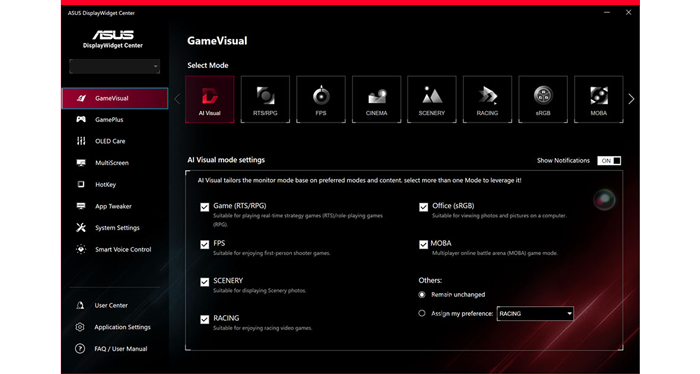Select the sRGB mode tile
Screen dimensions: 700x374
[x=543, y=99]
